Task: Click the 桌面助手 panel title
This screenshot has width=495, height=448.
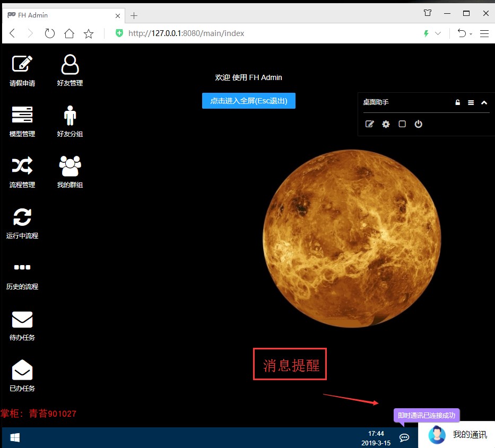Action: [376, 102]
